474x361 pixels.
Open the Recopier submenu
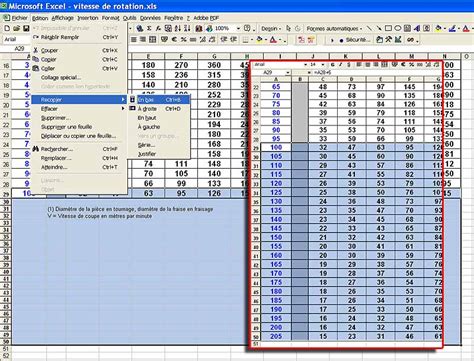click(x=79, y=99)
